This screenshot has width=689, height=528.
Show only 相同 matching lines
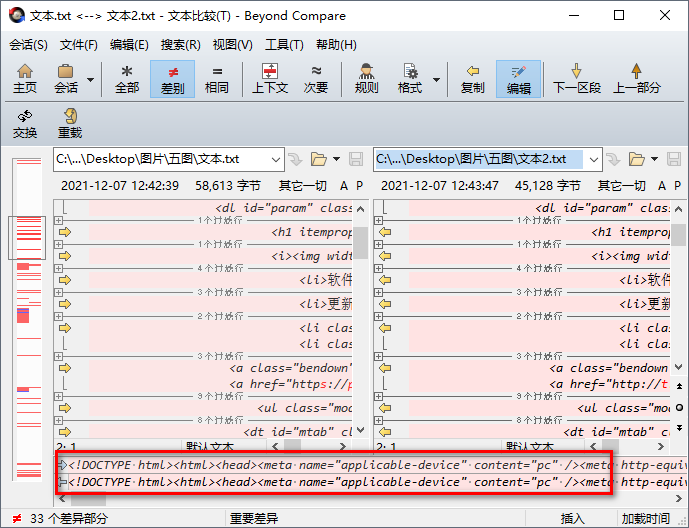217,79
